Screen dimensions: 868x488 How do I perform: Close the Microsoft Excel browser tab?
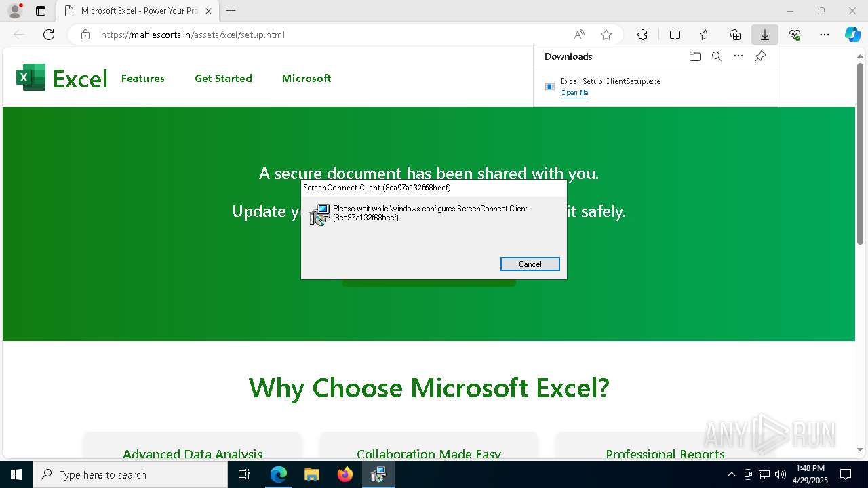tap(208, 11)
